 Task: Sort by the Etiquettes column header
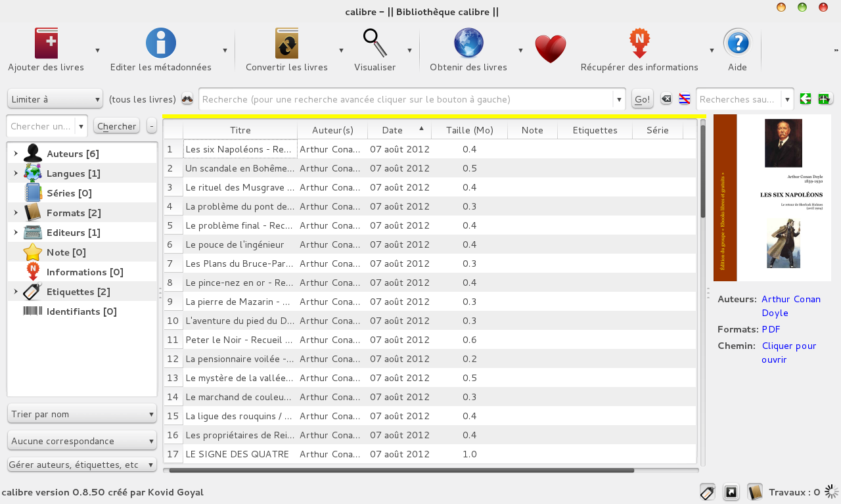[x=595, y=130]
